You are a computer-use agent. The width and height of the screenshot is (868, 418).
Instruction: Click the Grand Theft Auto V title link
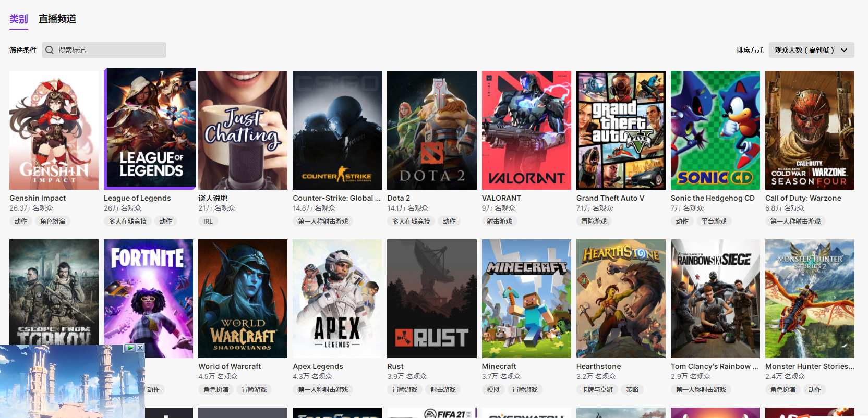coord(610,198)
